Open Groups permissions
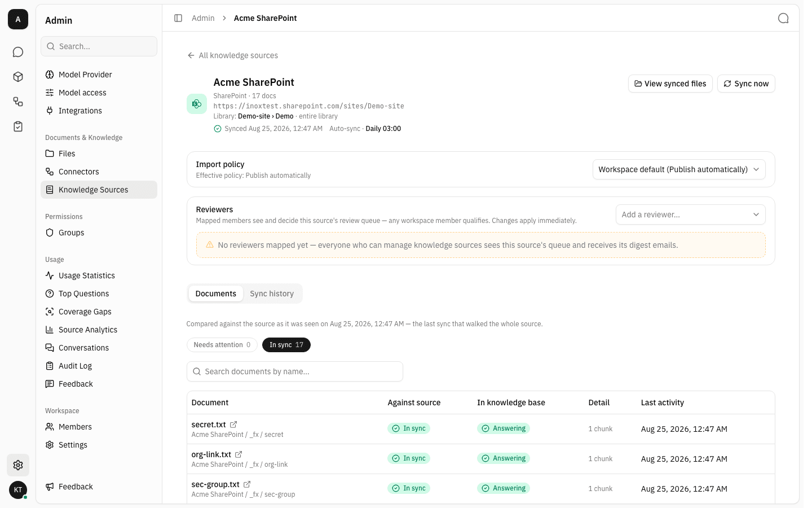Viewport: 812px width, 508px height. click(99, 233)
